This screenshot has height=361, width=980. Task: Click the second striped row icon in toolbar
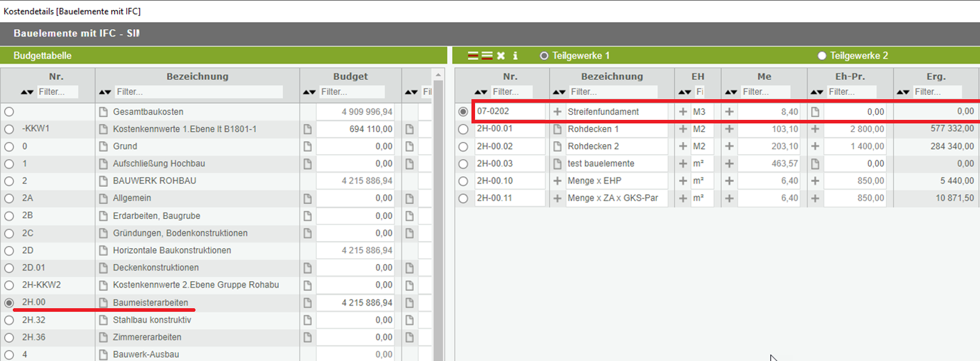486,56
